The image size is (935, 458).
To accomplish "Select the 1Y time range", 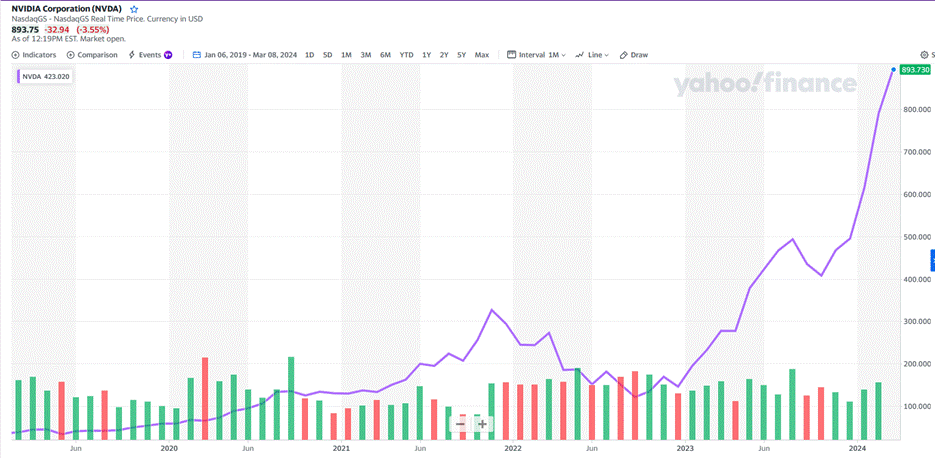I will (426, 55).
